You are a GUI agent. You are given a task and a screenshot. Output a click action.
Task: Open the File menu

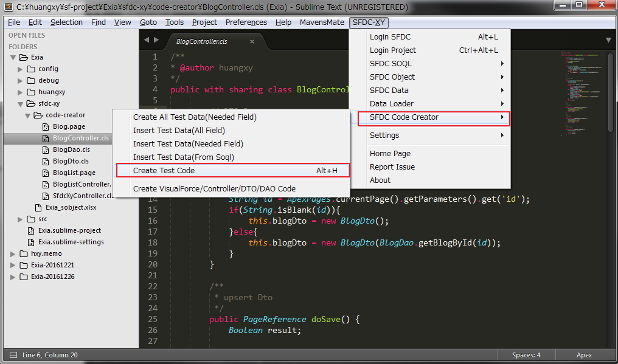pos(14,22)
